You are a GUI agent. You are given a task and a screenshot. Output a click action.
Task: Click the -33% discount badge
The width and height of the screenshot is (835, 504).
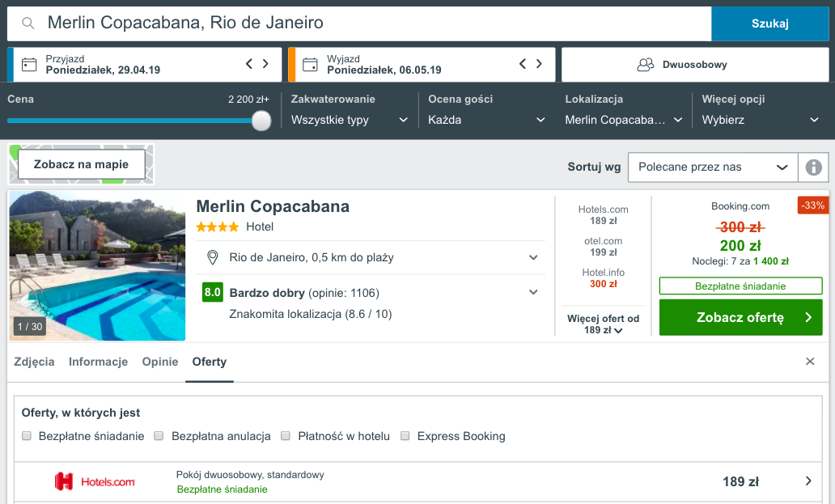tap(812, 205)
